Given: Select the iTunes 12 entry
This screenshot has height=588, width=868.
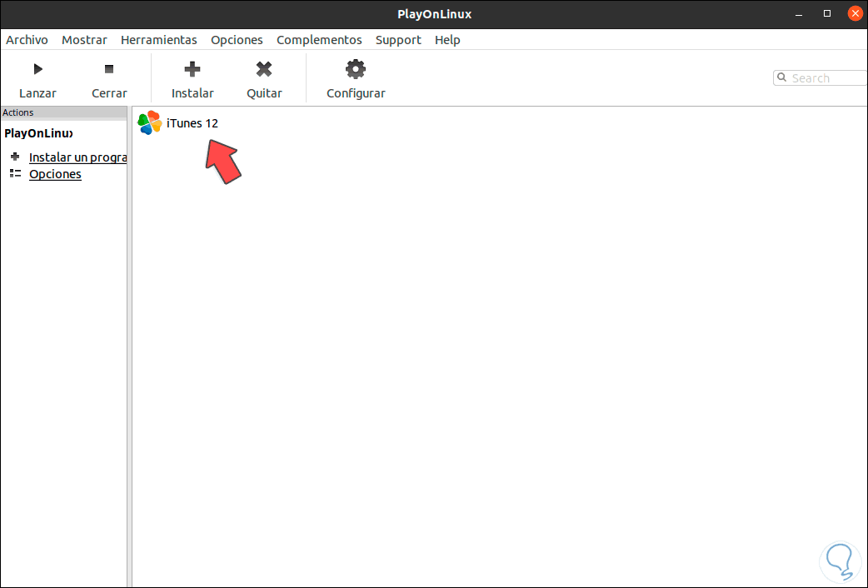Looking at the screenshot, I should (x=192, y=123).
